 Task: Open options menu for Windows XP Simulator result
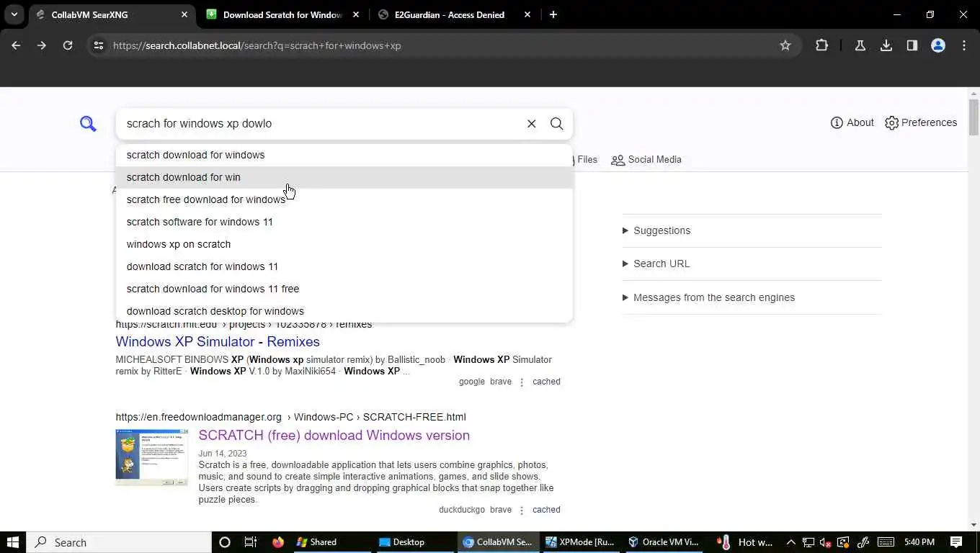(522, 382)
